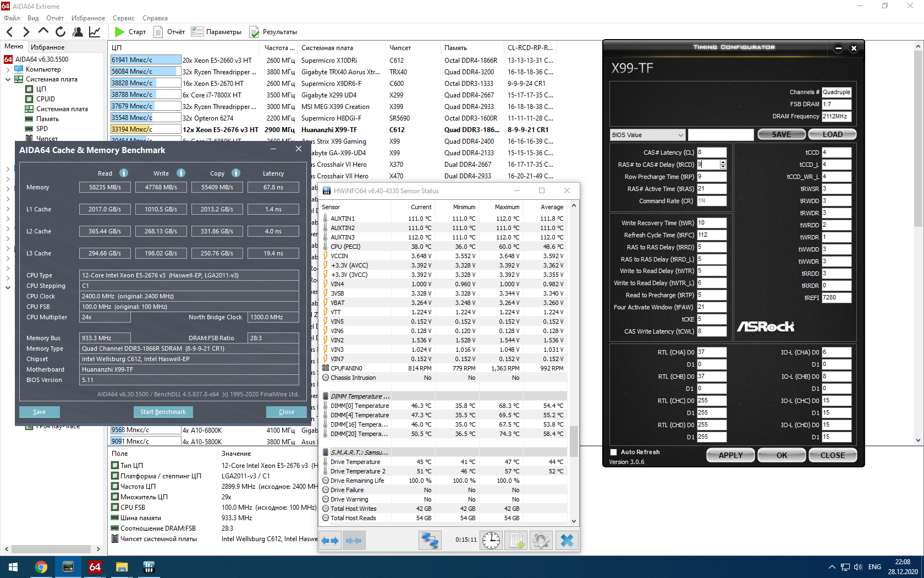
Task: Click OK in Timing Configurator
Action: 782,455
